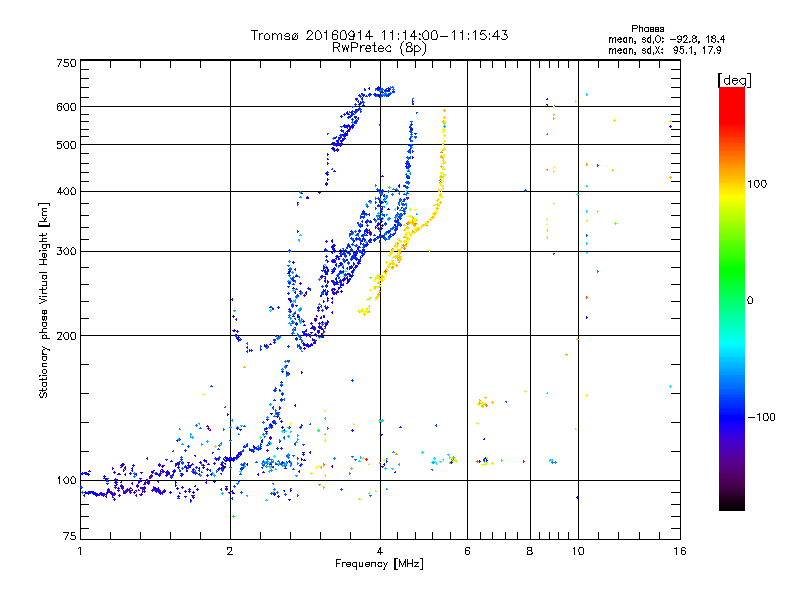Click the x-axis tick label '6'

(x=467, y=551)
